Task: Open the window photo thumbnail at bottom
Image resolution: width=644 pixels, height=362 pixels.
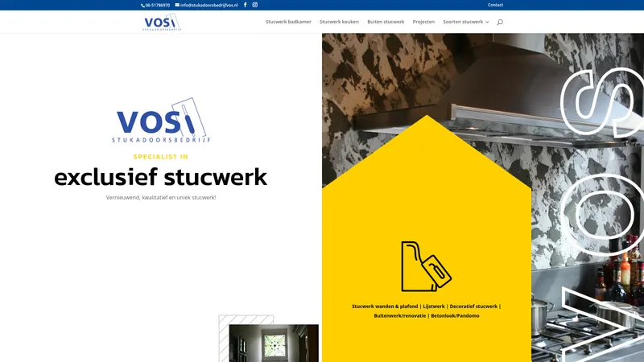Action: pyautogui.click(x=274, y=343)
